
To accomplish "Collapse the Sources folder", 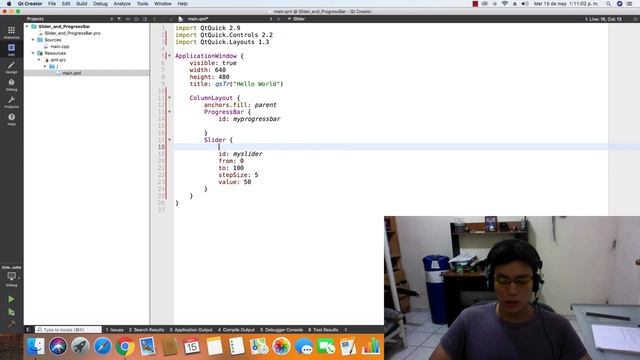I will (x=33, y=40).
